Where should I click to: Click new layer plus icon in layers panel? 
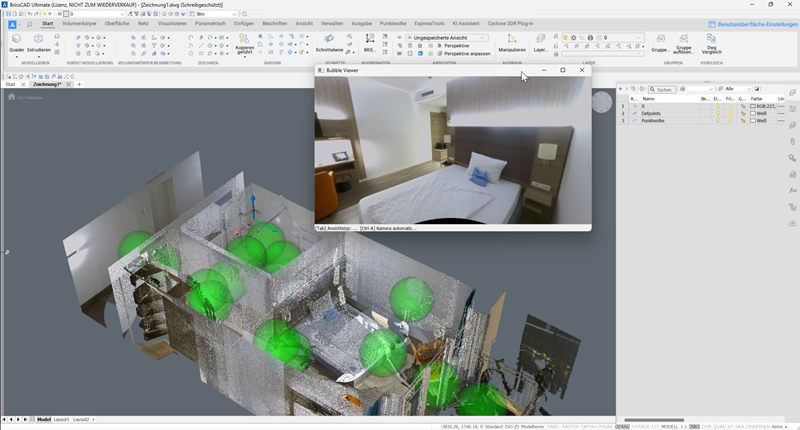621,89
